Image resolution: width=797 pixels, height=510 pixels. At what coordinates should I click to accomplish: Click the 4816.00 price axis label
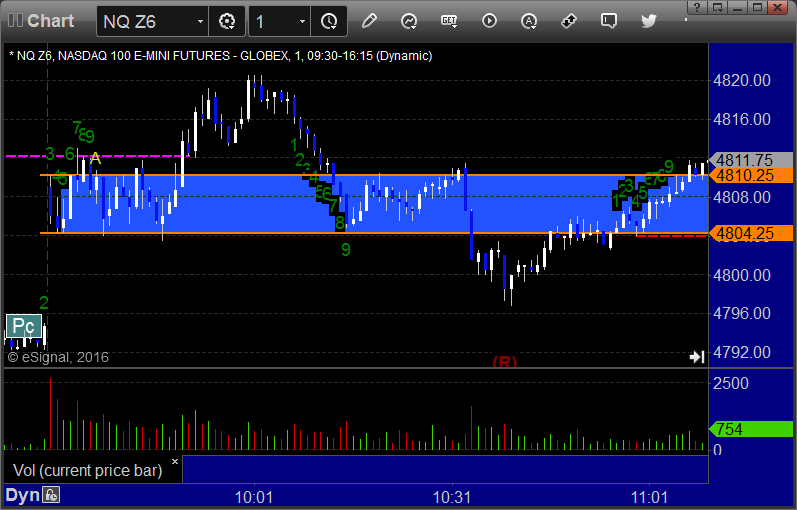tap(742, 119)
